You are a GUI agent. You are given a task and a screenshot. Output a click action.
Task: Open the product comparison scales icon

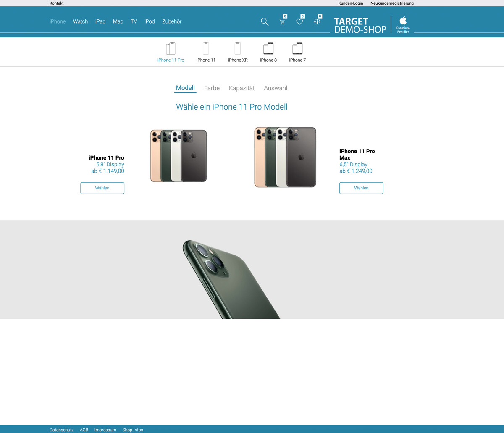pyautogui.click(x=318, y=21)
